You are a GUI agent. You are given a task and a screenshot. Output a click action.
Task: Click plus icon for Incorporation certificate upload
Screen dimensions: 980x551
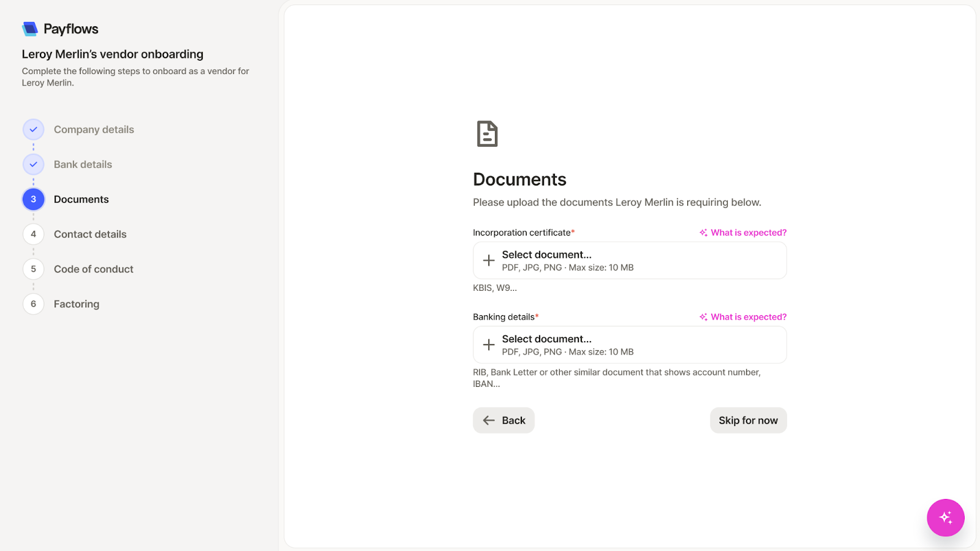tap(489, 260)
